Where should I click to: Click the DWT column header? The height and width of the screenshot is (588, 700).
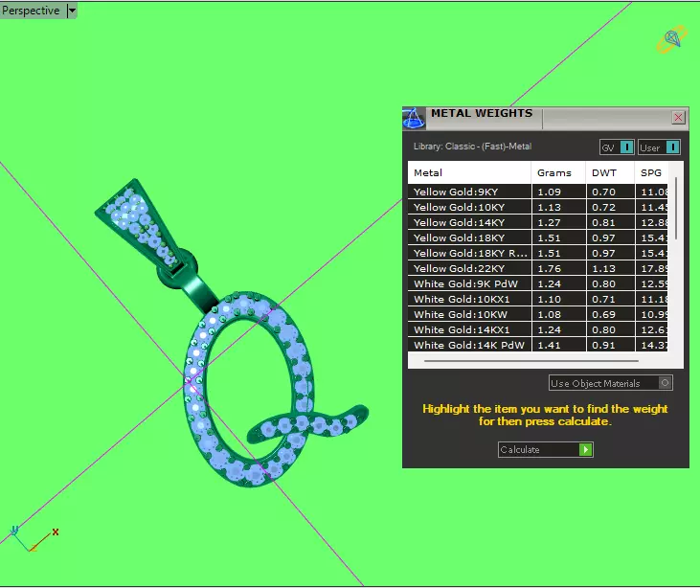click(610, 172)
